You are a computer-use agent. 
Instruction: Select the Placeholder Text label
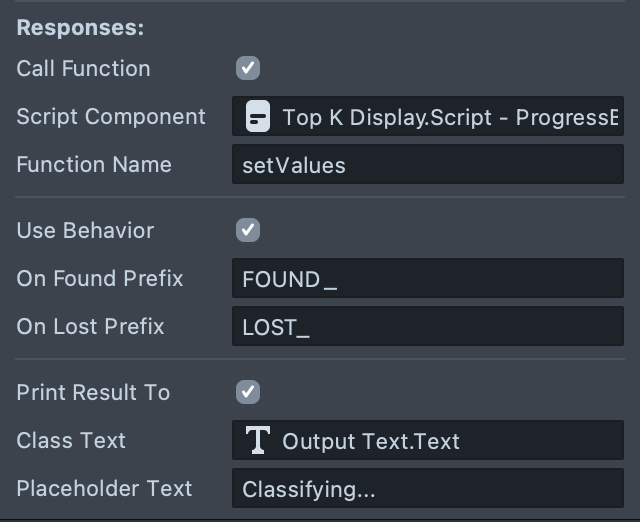[104, 488]
